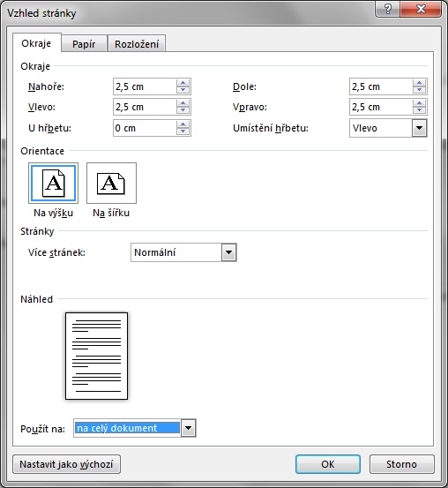The width and height of the screenshot is (448, 488).
Task: Open the Použít na dropdown arrow
Action: pos(188,428)
